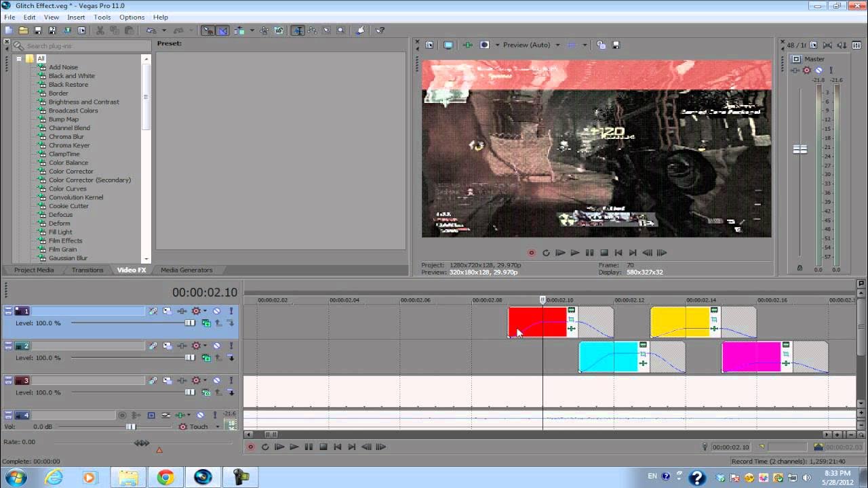Screen dimensions: 868x488
Task: Open the Options menu
Action: point(132,17)
